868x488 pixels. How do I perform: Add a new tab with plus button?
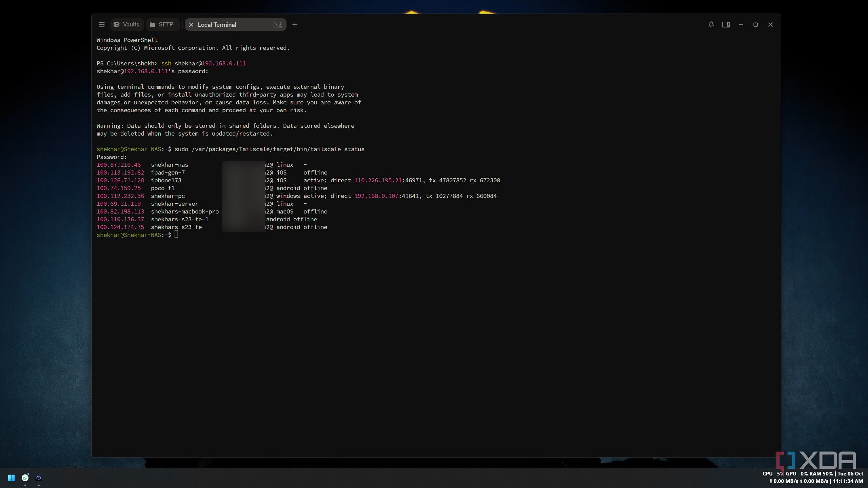(295, 25)
